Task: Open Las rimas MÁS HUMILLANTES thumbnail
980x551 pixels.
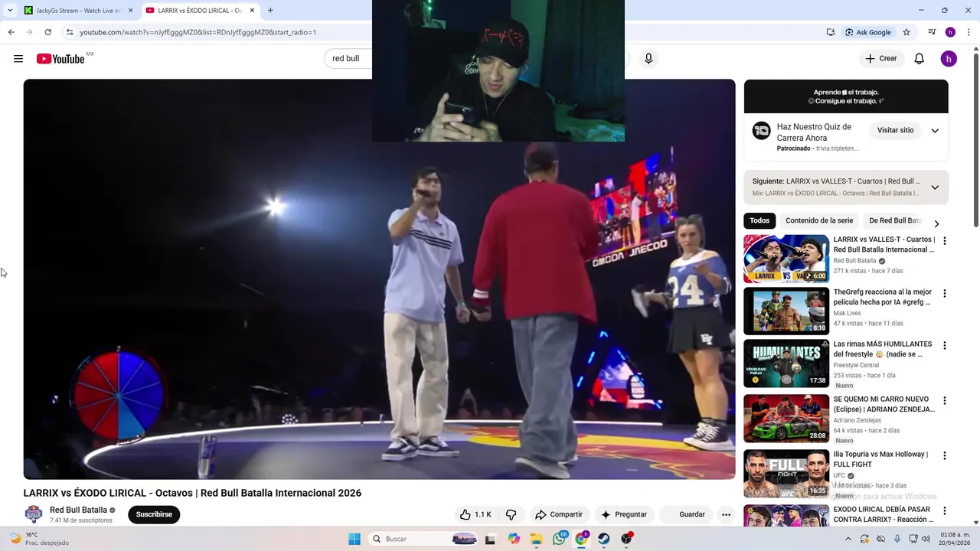Action: click(x=786, y=364)
